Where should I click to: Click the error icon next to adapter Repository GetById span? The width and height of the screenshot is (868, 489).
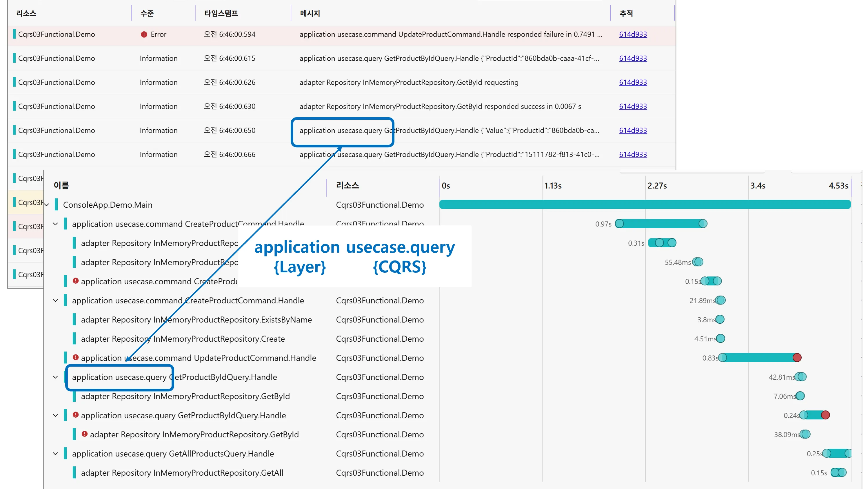pos(85,434)
